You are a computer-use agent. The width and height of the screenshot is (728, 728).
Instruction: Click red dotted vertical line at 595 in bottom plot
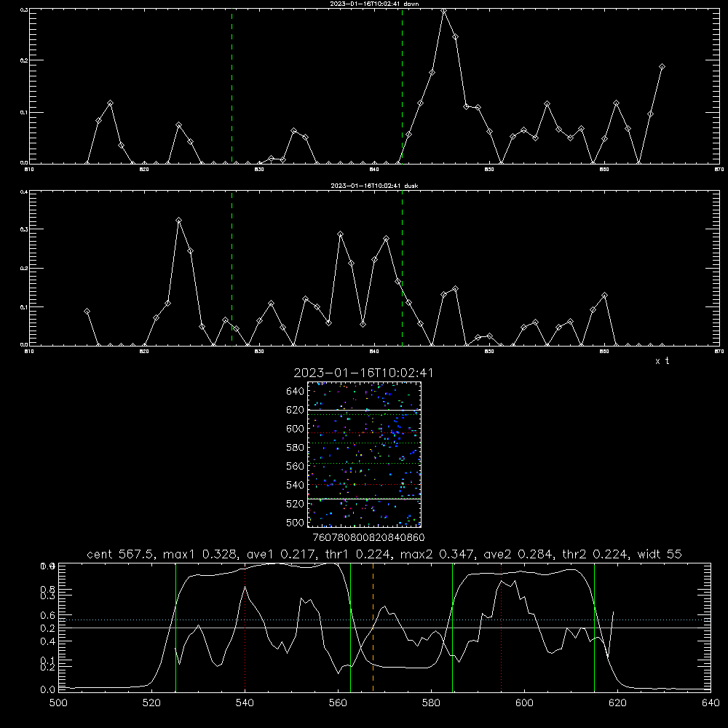click(x=501, y=628)
